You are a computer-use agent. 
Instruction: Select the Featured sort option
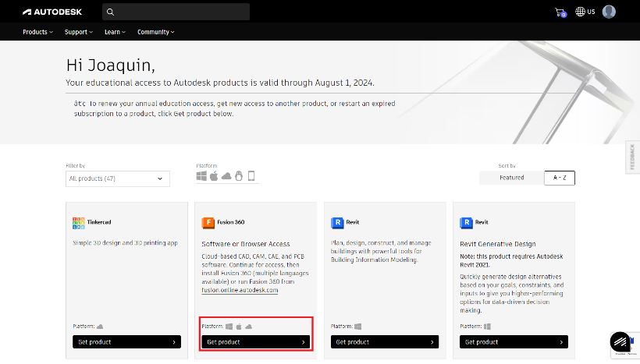point(511,178)
